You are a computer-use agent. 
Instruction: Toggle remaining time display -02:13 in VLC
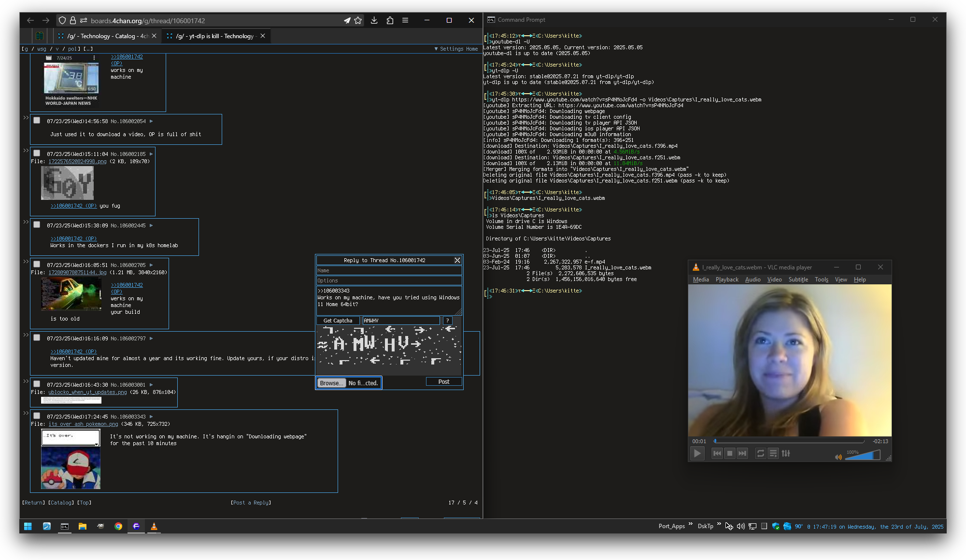coord(881,441)
